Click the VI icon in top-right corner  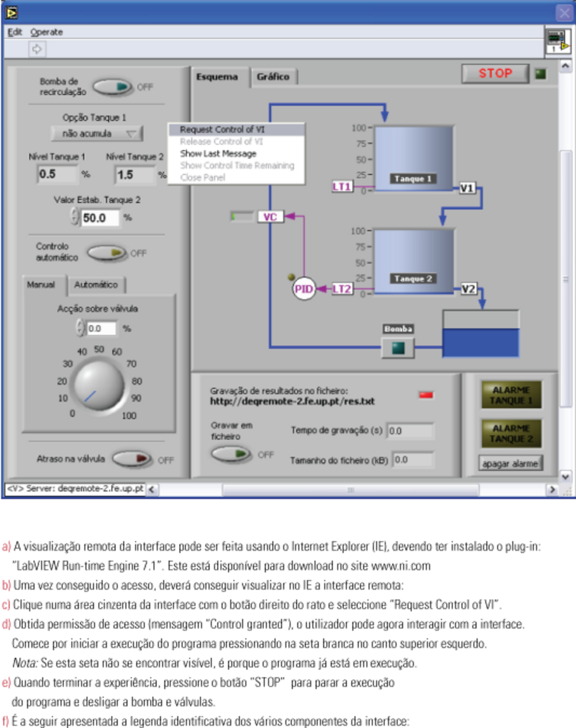pos(558,42)
